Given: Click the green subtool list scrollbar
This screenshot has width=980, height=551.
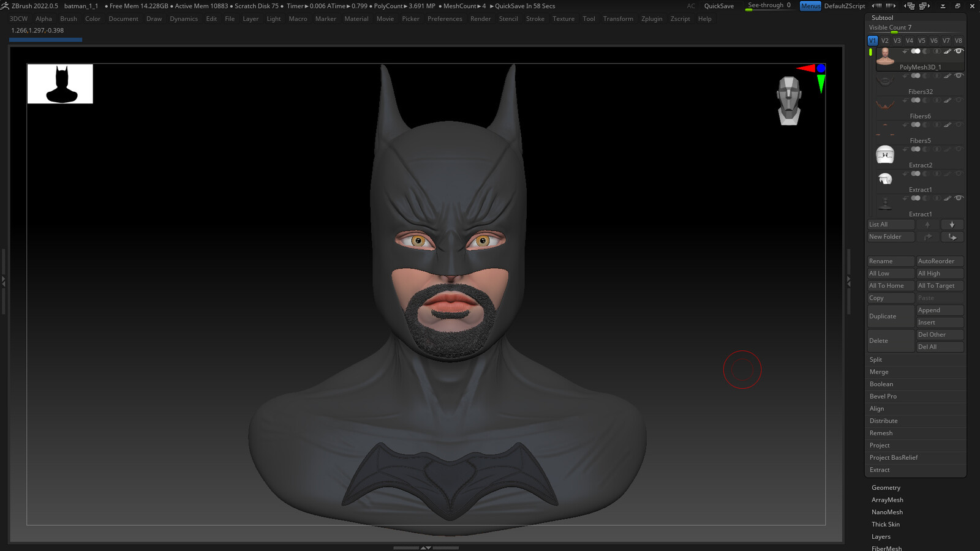Looking at the screenshot, I should pyautogui.click(x=870, y=52).
